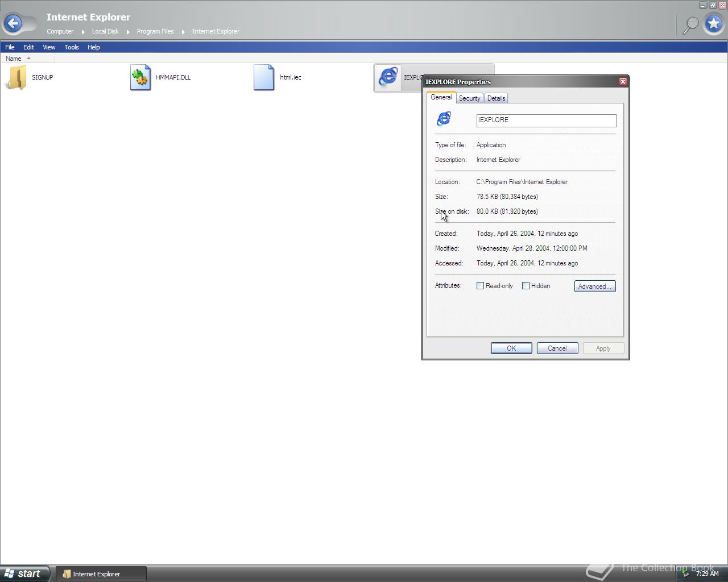Viewport: 728px width, 582px height.
Task: Select the General tab
Action: [441, 97]
